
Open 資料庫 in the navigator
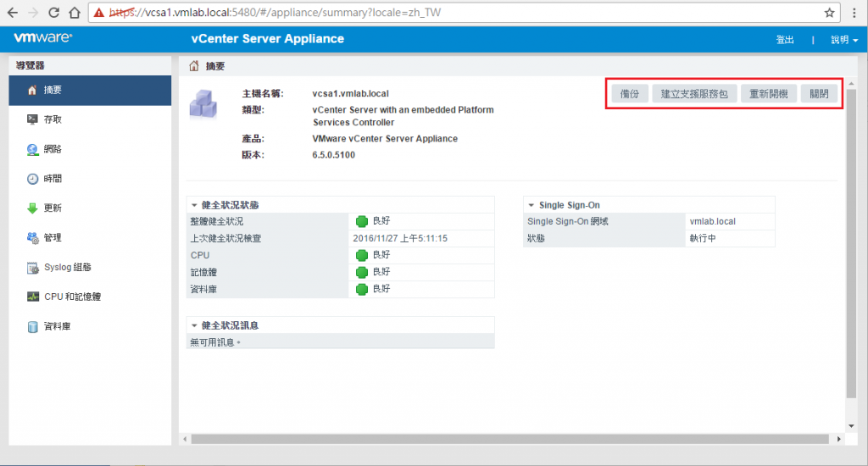coord(90,326)
